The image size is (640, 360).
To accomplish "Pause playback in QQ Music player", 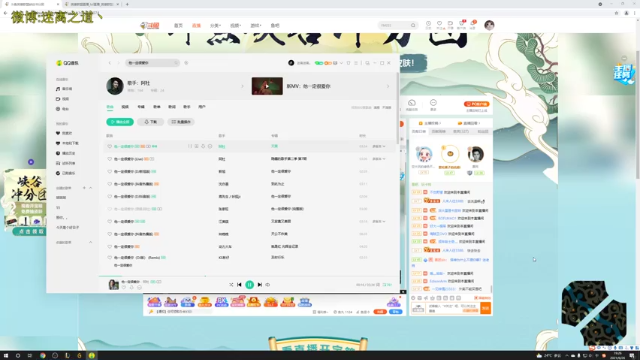I will (x=249, y=284).
